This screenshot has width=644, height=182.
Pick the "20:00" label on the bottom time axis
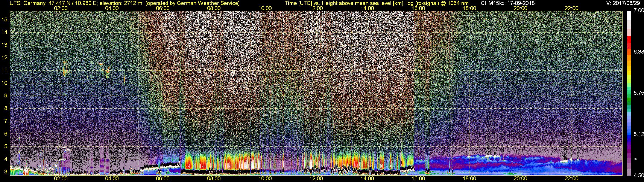(x=521, y=179)
